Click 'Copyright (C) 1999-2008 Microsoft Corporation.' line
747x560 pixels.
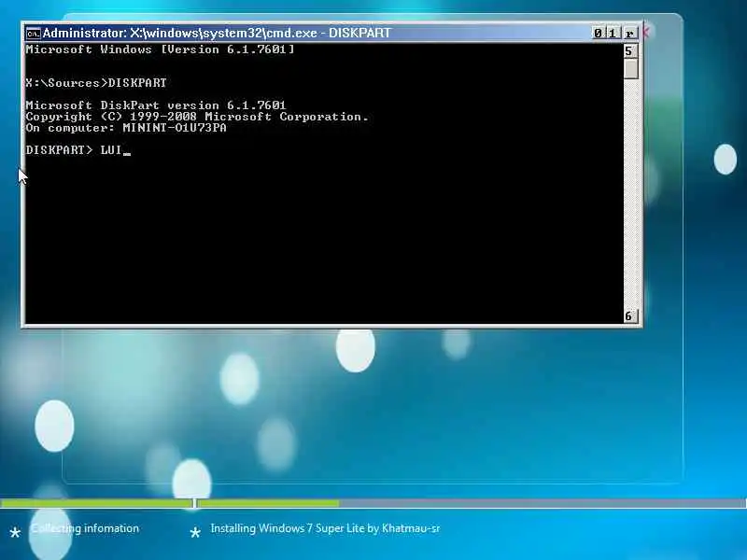[x=197, y=117]
